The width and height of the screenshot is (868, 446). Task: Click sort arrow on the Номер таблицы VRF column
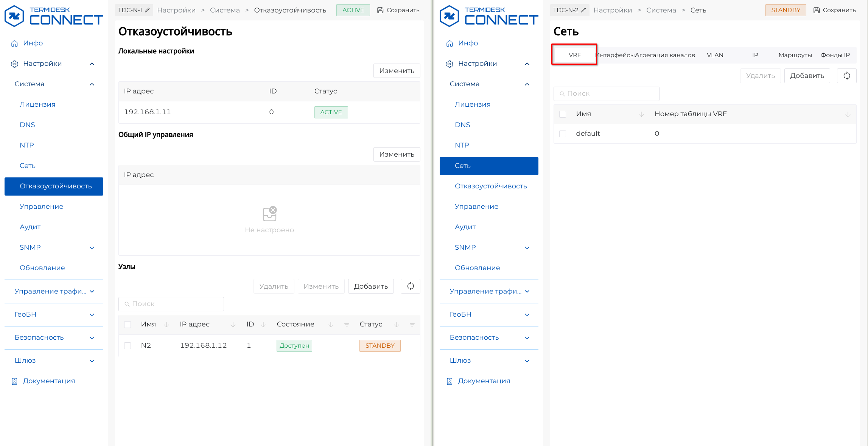[848, 114]
